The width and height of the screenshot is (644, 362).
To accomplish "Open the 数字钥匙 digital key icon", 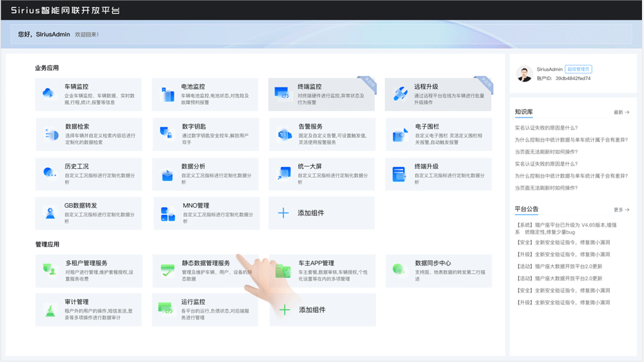I will [166, 134].
